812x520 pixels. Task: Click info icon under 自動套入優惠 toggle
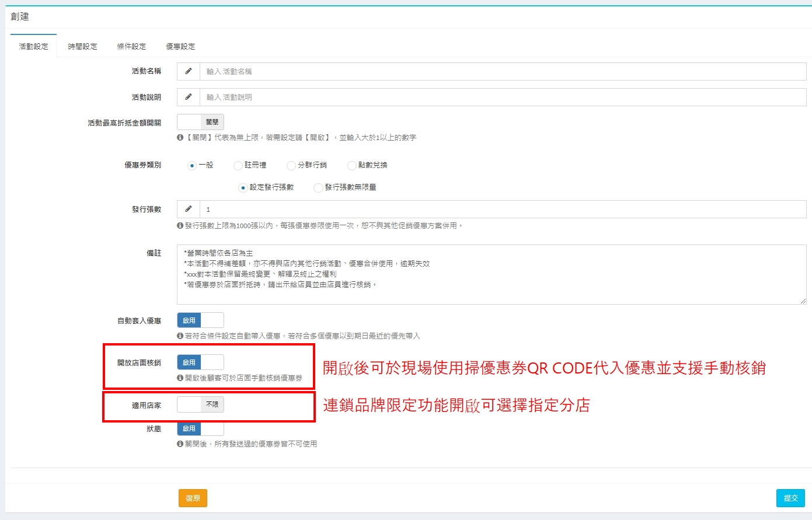click(x=180, y=336)
